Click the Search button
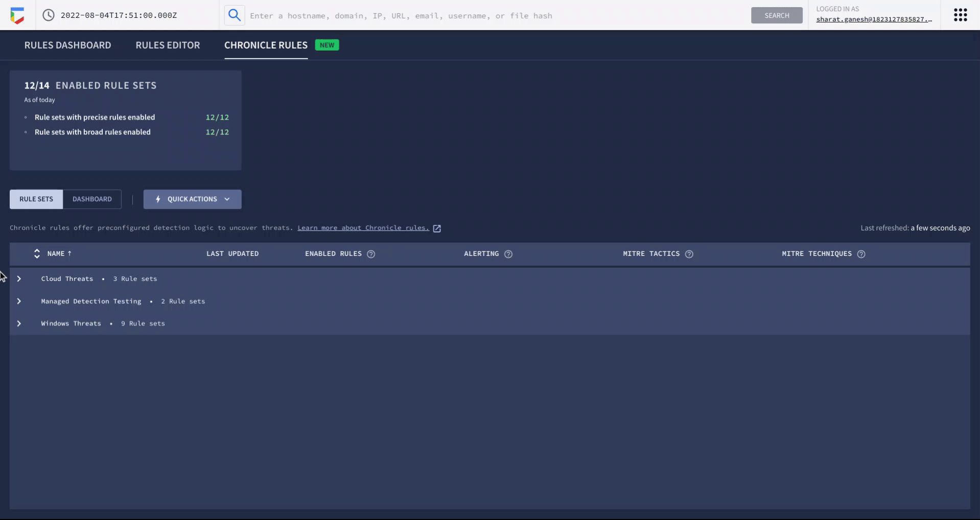Screen dimensions: 980x520 (777, 15)
